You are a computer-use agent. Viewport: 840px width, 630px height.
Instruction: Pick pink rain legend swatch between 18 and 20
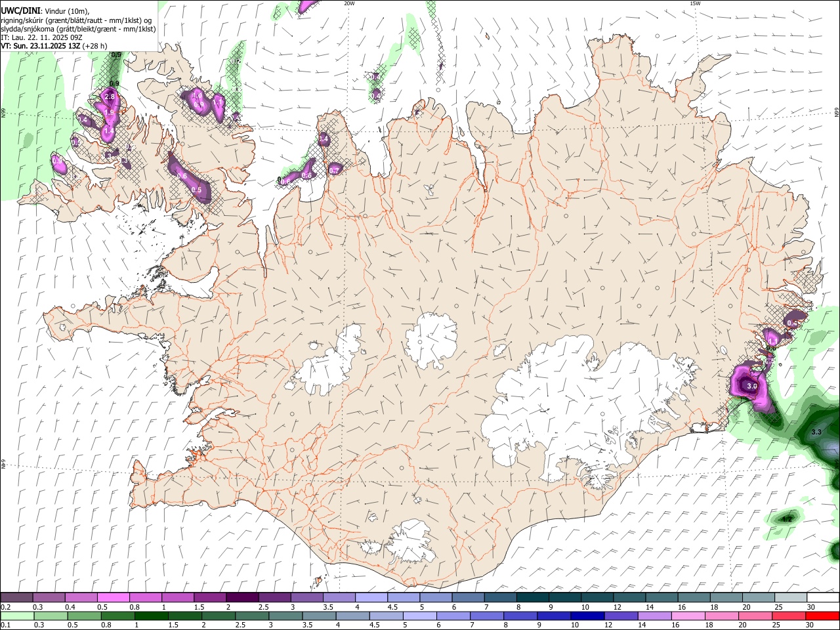[x=722, y=616]
